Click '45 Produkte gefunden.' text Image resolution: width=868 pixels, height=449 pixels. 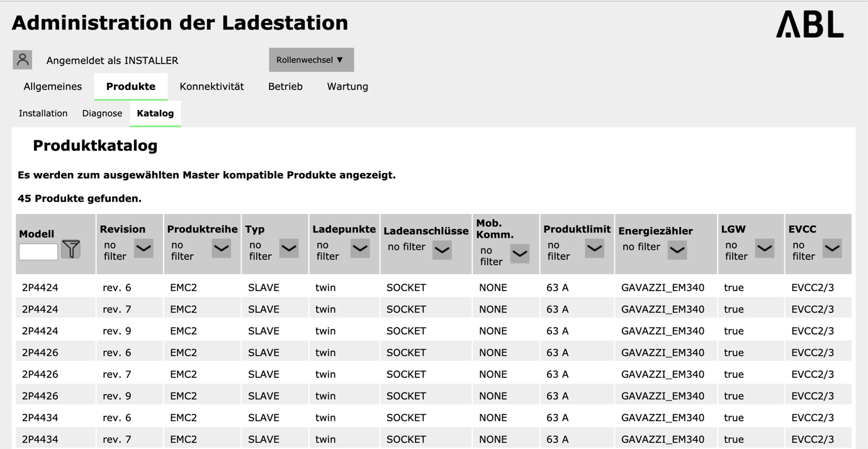tap(79, 199)
